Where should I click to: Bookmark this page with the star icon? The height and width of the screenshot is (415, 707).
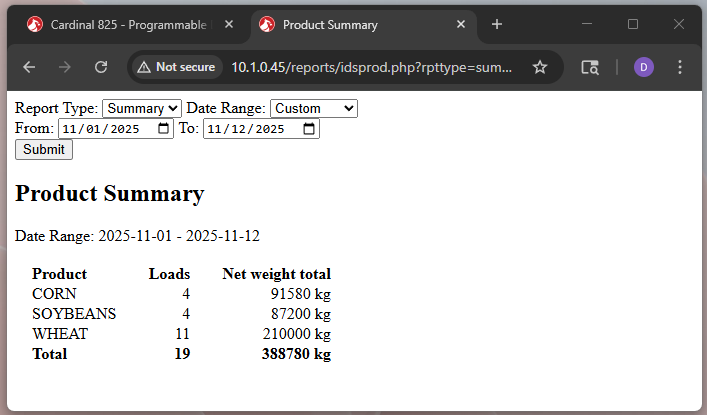(x=540, y=67)
